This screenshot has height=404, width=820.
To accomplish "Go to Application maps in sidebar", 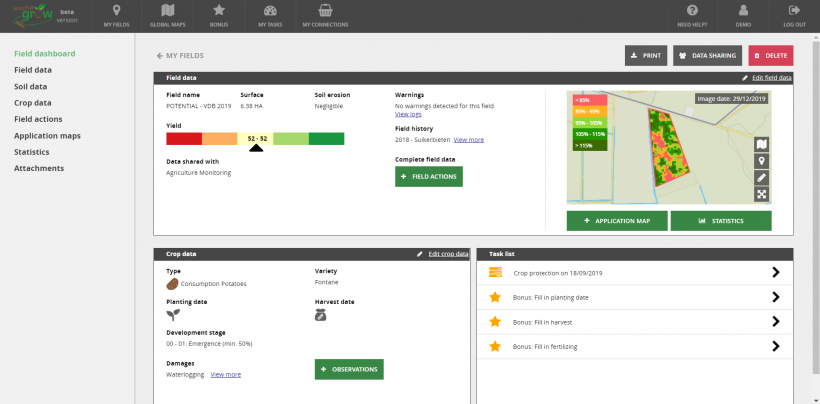I will 47,135.
